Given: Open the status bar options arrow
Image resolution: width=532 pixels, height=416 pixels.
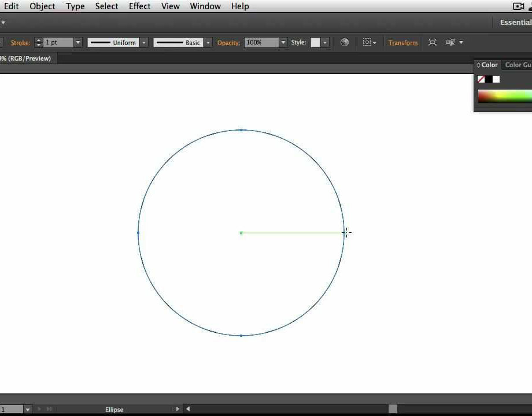Looking at the screenshot, I should click(x=177, y=409).
